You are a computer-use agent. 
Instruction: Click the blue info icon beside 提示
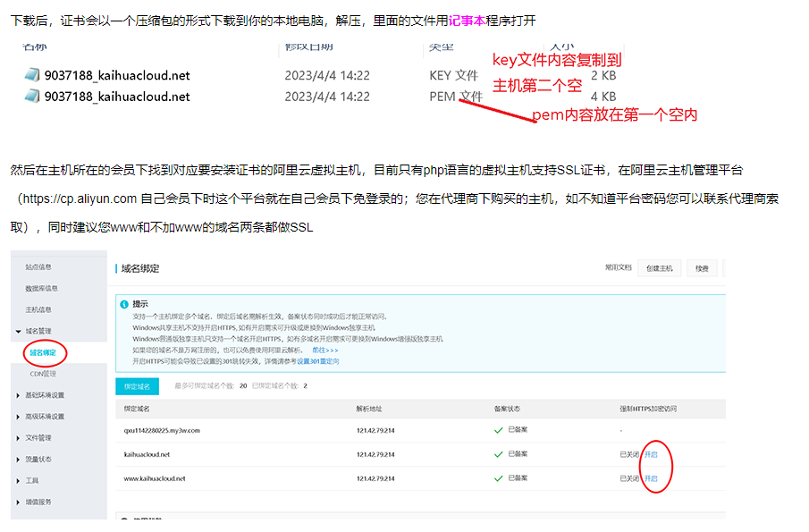(124, 304)
